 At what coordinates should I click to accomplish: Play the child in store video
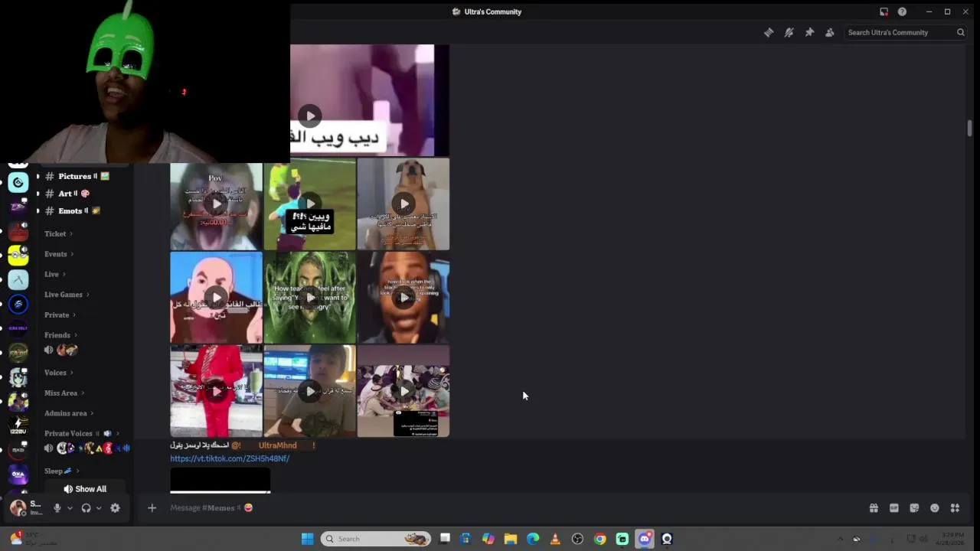click(x=309, y=391)
